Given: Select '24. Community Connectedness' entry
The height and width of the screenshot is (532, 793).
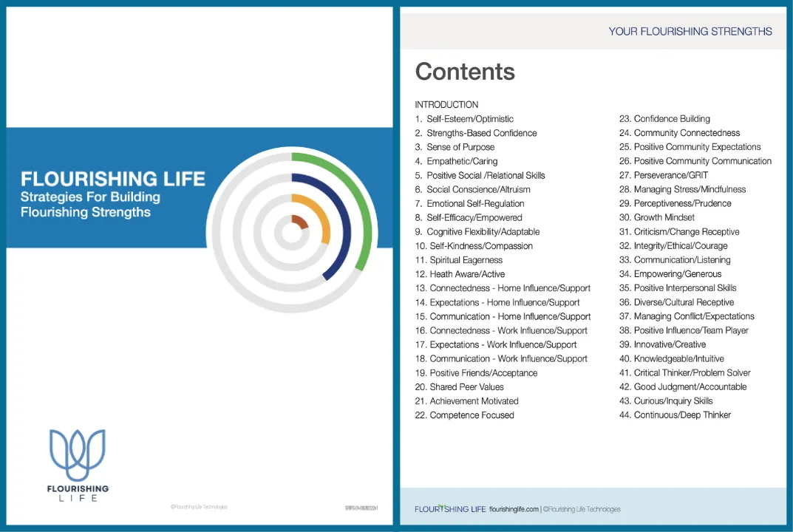Looking at the screenshot, I should pos(680,133).
